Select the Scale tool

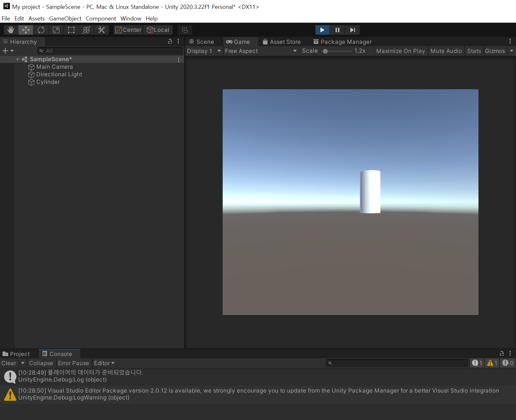pos(56,30)
